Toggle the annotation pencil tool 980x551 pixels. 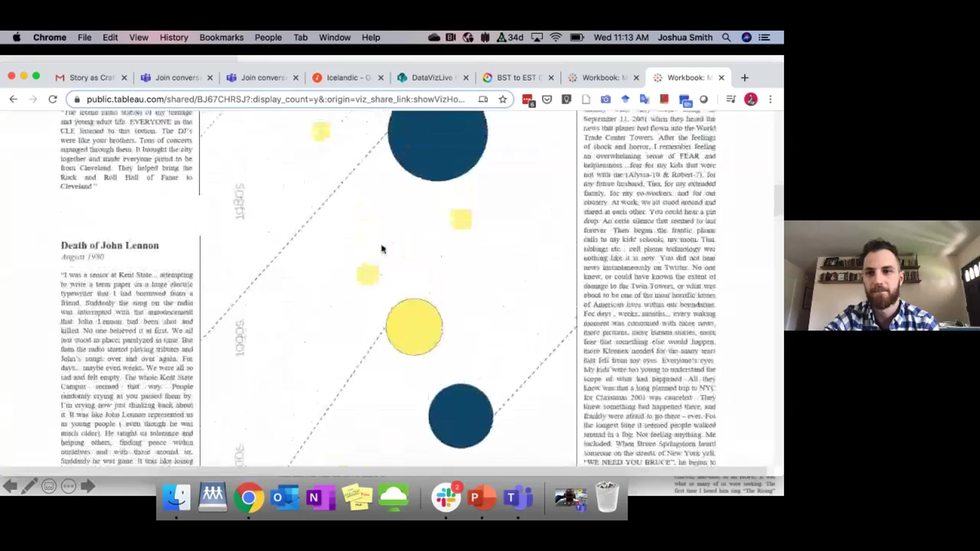(x=30, y=486)
